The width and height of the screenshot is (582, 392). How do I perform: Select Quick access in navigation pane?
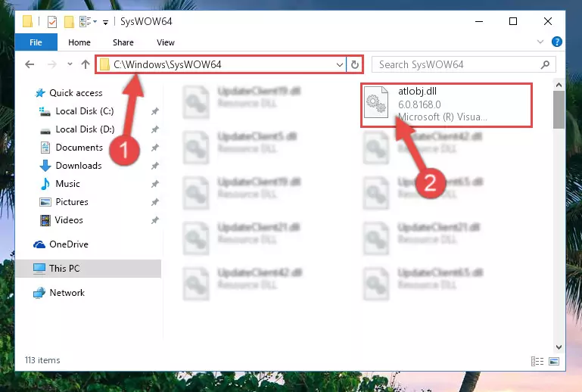76,93
